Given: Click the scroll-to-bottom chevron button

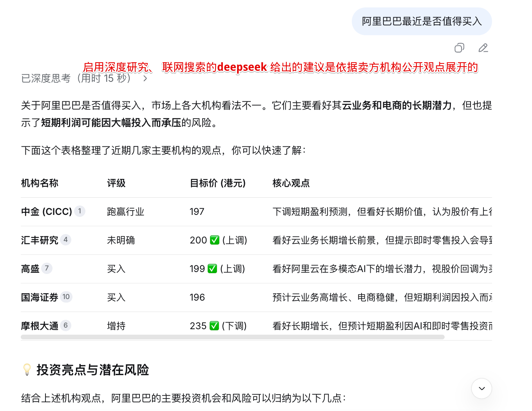Looking at the screenshot, I should (x=481, y=388).
